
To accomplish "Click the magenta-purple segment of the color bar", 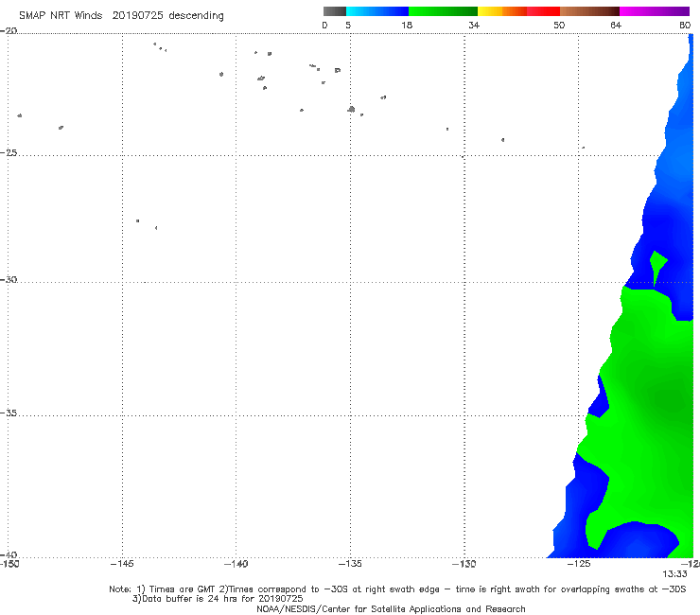I will 655,11.
